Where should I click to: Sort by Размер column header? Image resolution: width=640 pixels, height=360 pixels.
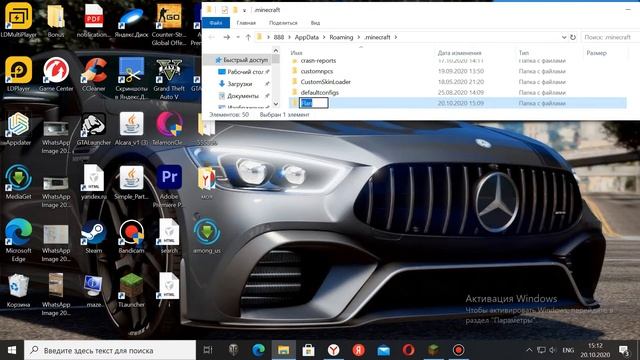(596, 53)
